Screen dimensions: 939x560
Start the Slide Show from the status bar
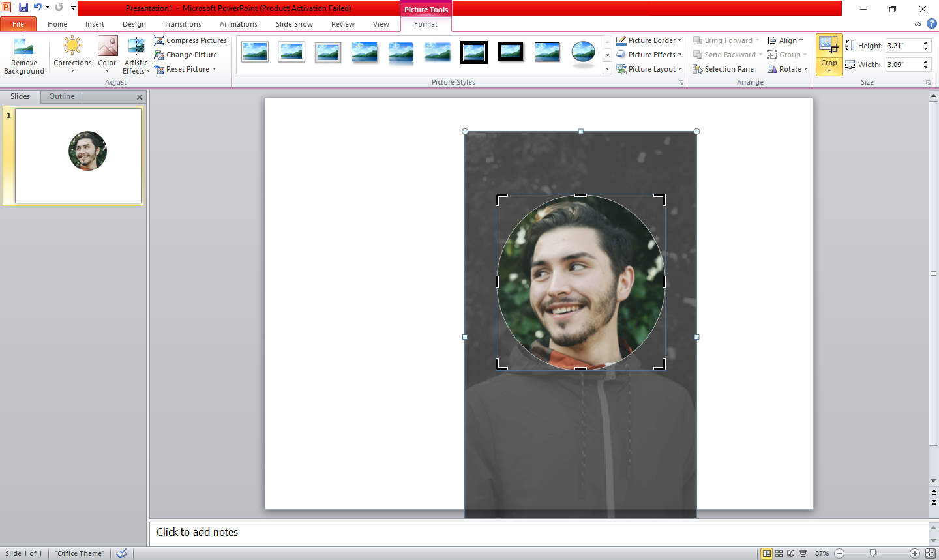coord(803,553)
